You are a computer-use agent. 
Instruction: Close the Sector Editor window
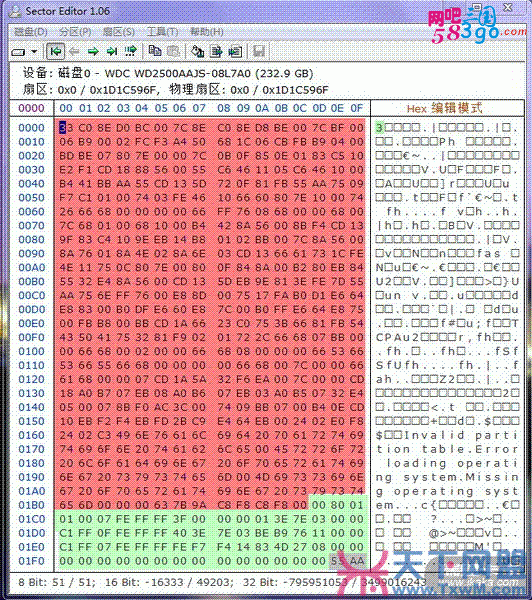coord(508,7)
